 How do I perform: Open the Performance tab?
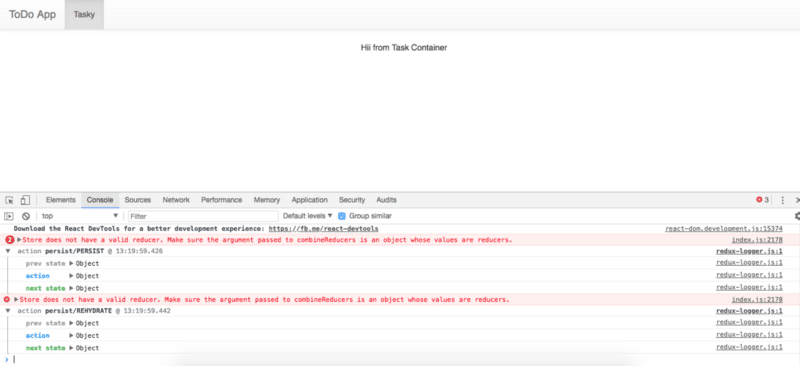coord(221,200)
